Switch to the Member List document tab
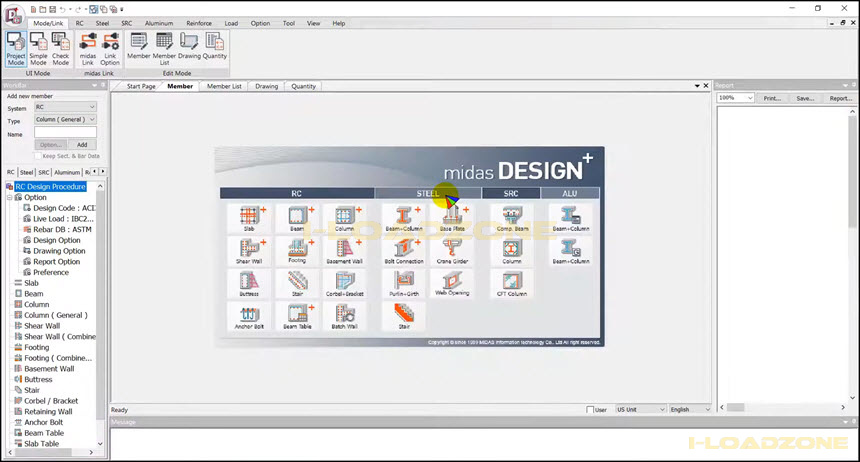Screen dimensions: 860x462 pos(224,86)
